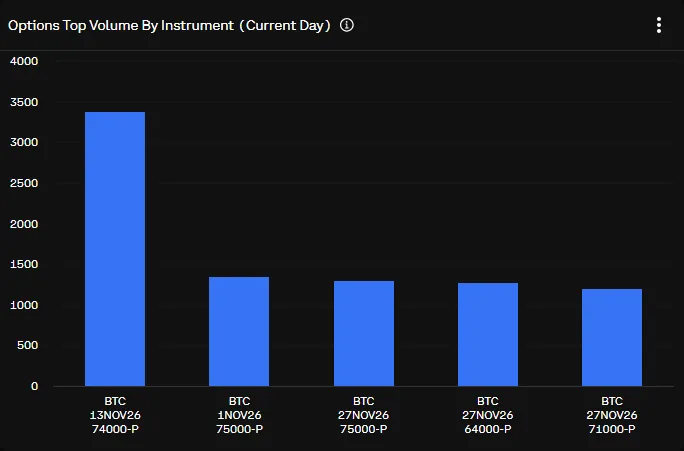Click the 27NOV26 75000-P axis label

(x=364, y=415)
